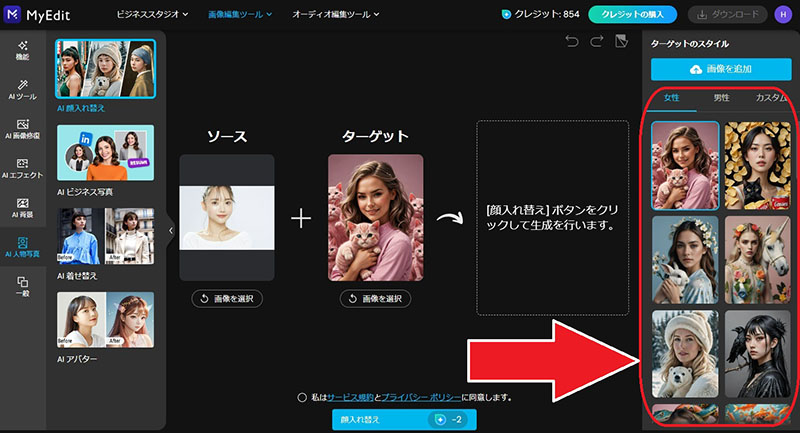Image resolution: width=800 pixels, height=433 pixels.
Task: Select the AIアバター tool thumbnail
Action: [x=105, y=320]
